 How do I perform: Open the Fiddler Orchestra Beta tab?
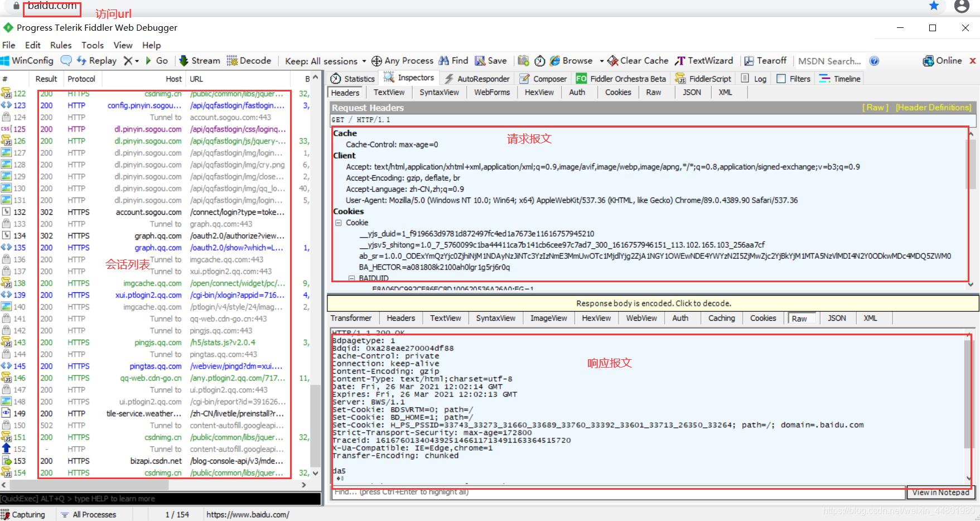621,79
